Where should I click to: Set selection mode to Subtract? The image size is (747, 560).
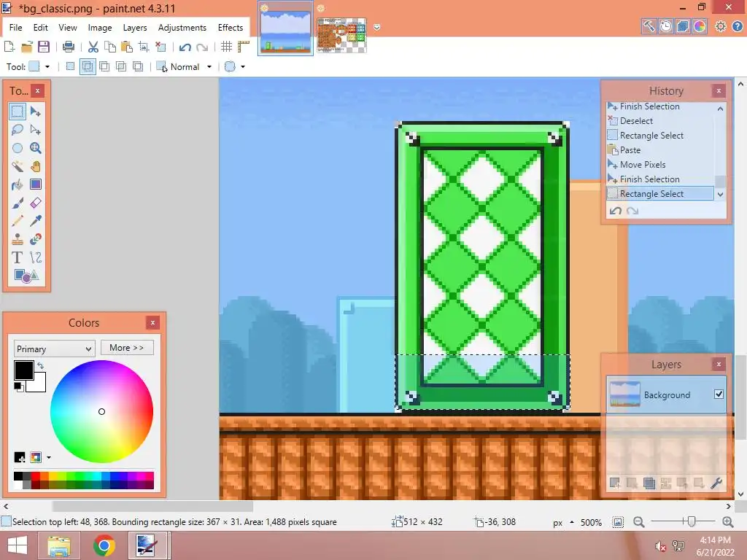click(104, 66)
